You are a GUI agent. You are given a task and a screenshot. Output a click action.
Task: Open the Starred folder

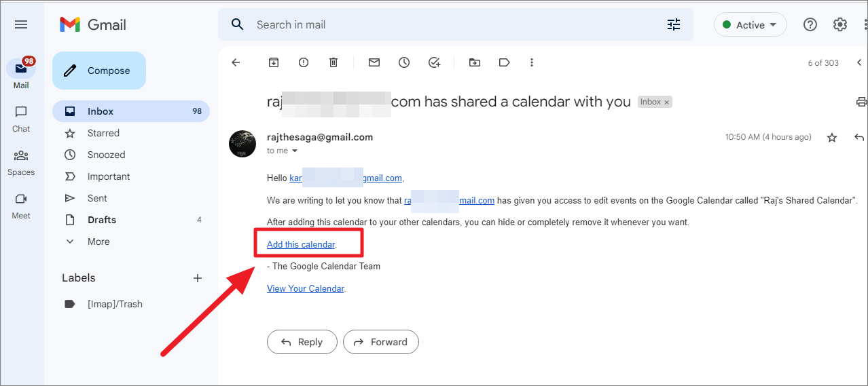[103, 133]
